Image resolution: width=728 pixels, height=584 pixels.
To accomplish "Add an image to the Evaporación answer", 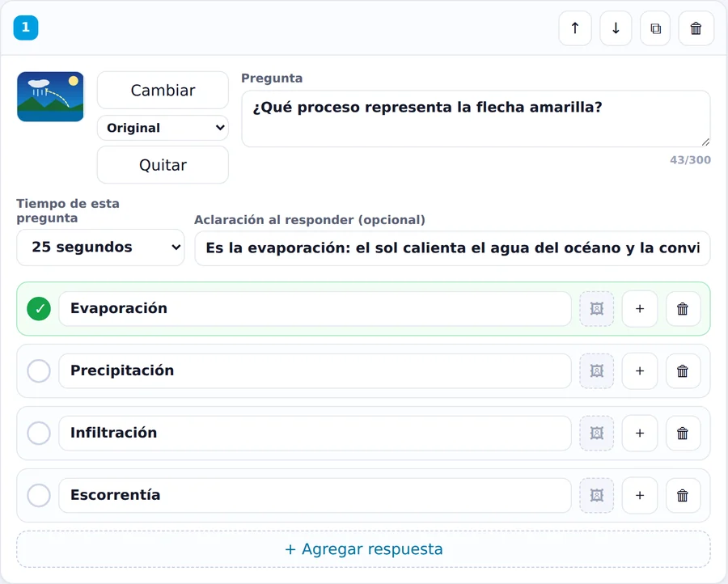I will (597, 309).
